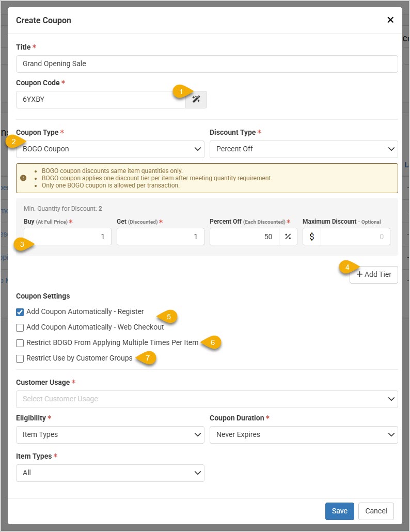Save the coupon
Screen dimensions: 410x532
click(339, 511)
